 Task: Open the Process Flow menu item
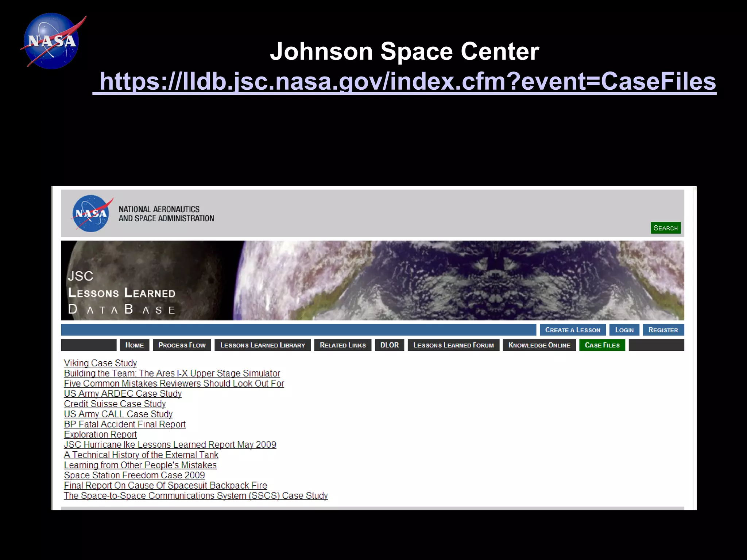coord(182,345)
